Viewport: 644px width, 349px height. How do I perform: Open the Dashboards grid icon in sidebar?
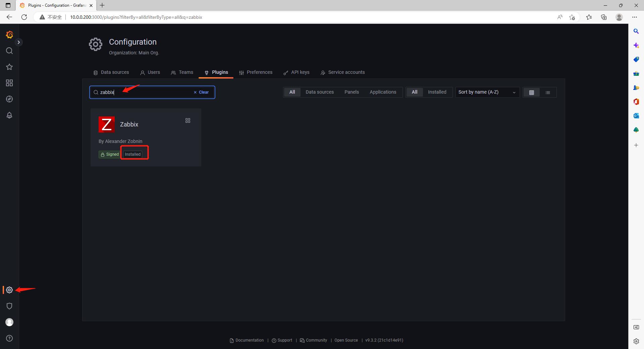[x=9, y=83]
